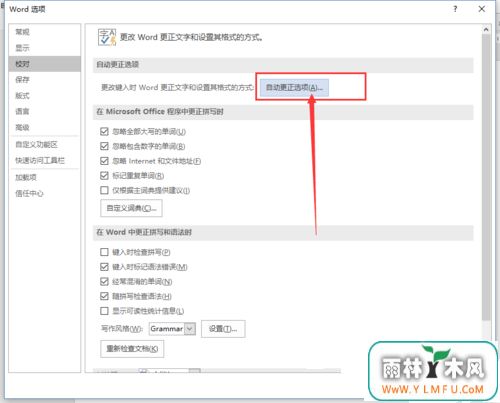Toggle 标记重复单词 checkbox
Image resolution: width=500 pixels, height=403 pixels.
coord(104,175)
